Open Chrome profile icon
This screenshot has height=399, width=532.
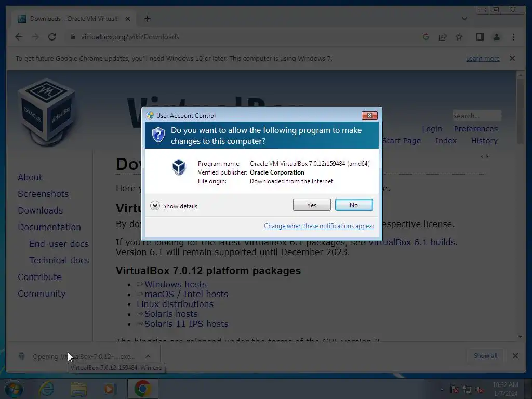tap(496, 37)
